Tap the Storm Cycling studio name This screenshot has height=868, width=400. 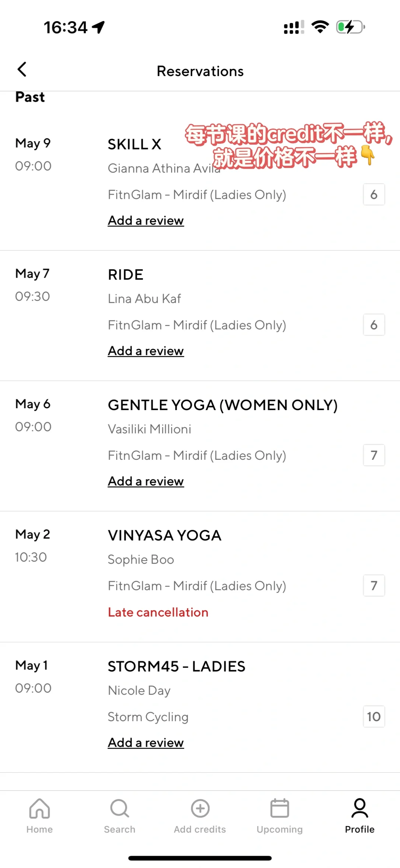click(148, 717)
